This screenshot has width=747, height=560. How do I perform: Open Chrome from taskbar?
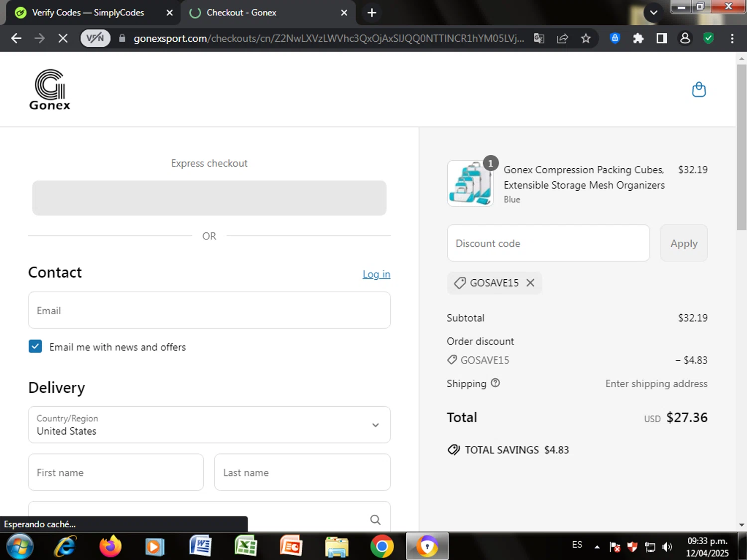click(x=382, y=547)
